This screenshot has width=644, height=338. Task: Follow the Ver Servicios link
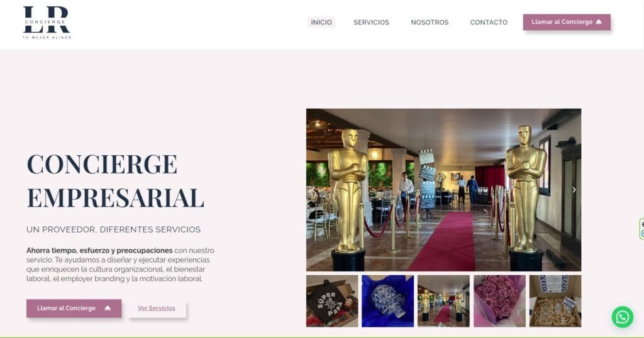tap(157, 308)
